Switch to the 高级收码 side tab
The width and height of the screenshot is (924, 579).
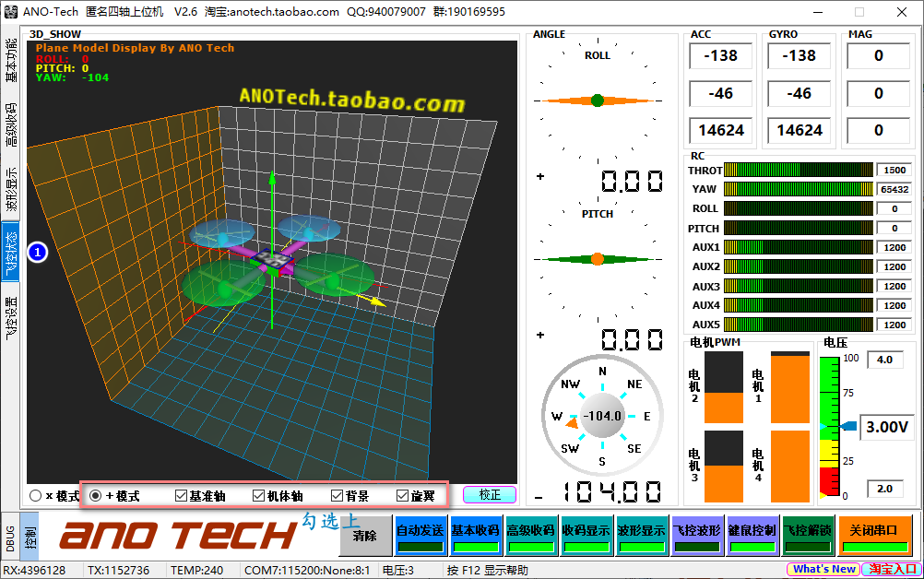[11, 124]
